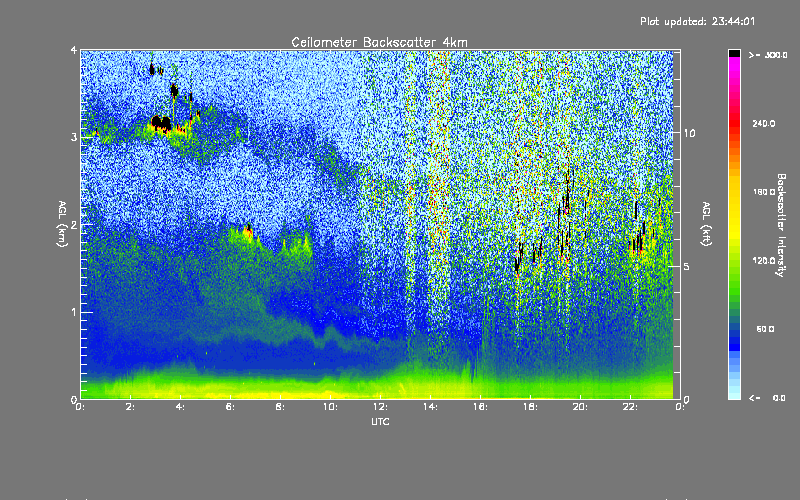Click the '<= 0.0' colorbar value
Viewport: 800px width, 500px height.
click(x=767, y=397)
